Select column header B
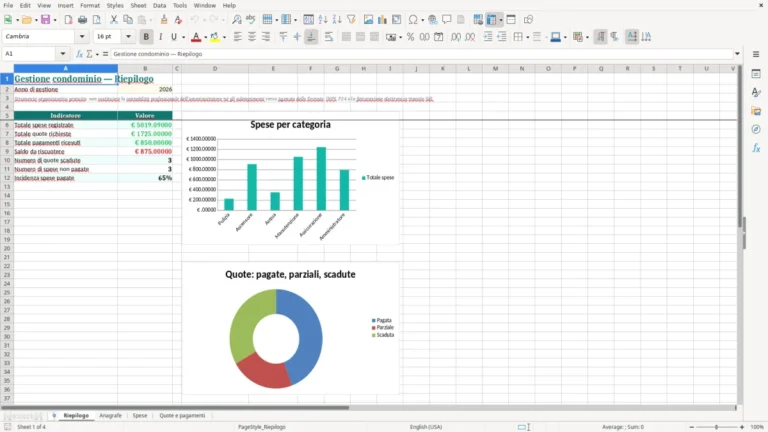768x432 pixels. click(x=145, y=69)
